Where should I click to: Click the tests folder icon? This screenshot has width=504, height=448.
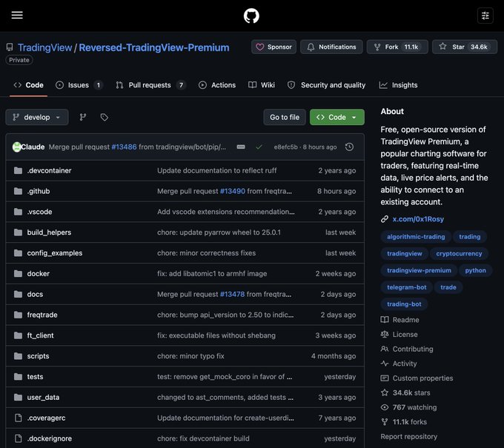19,377
